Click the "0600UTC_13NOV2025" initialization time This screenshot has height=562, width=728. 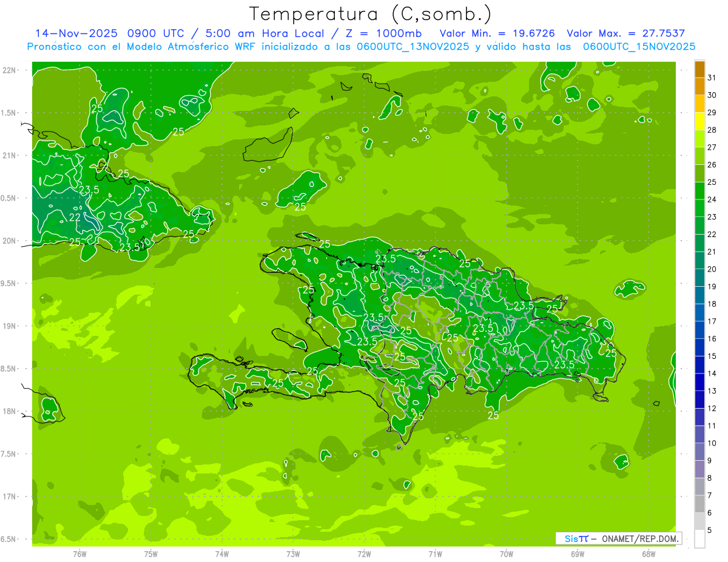click(412, 47)
